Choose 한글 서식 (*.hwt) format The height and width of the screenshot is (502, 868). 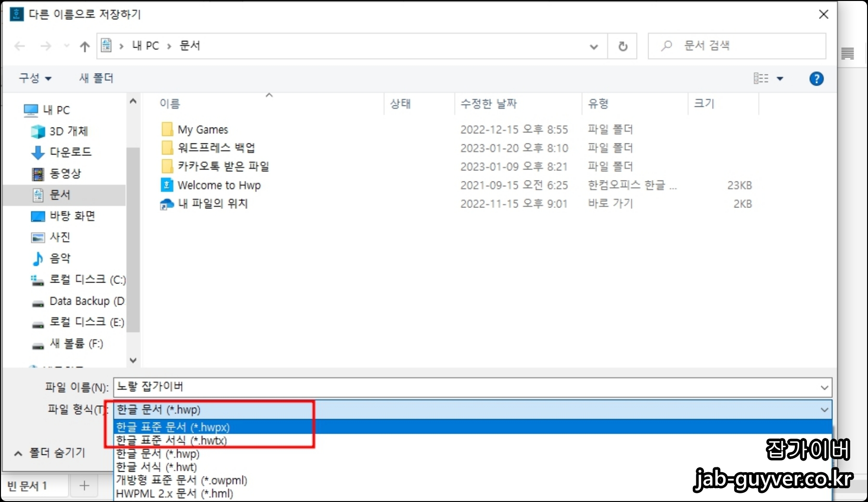(x=473, y=467)
